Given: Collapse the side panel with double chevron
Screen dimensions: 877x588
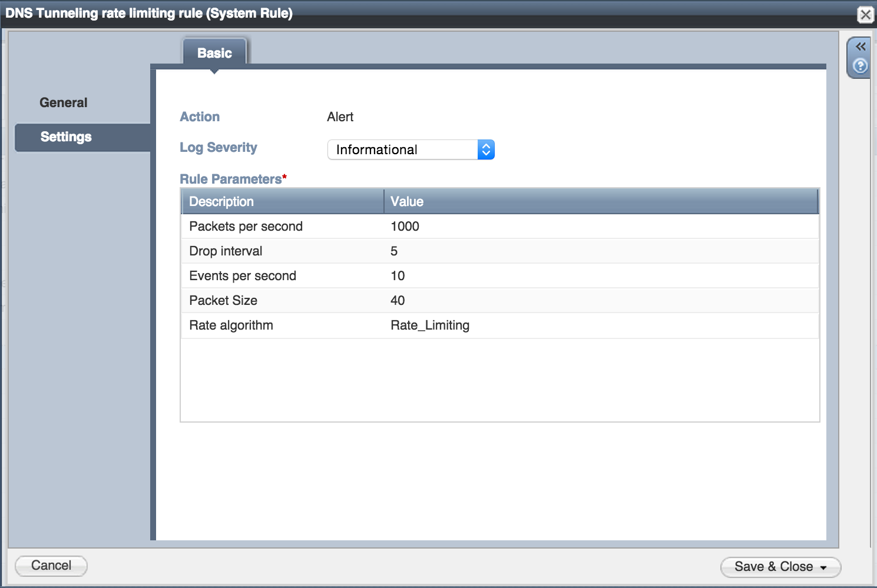Looking at the screenshot, I should tap(861, 46).
